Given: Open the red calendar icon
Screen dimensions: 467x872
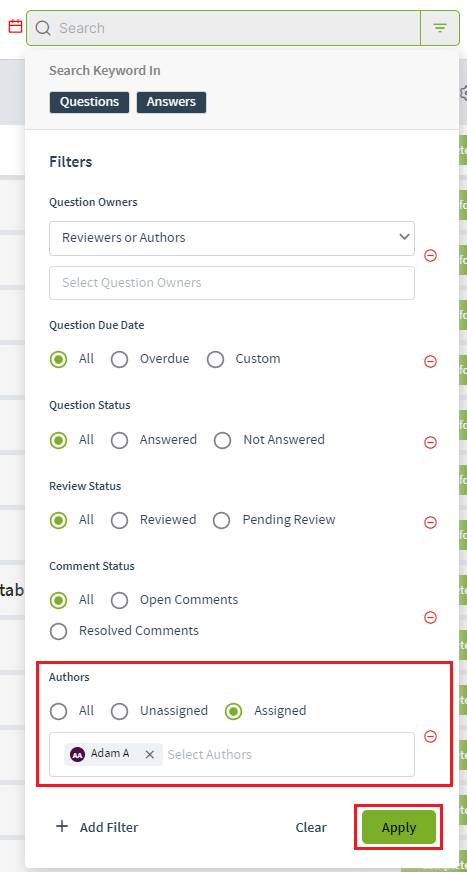Looking at the screenshot, I should click(16, 26).
